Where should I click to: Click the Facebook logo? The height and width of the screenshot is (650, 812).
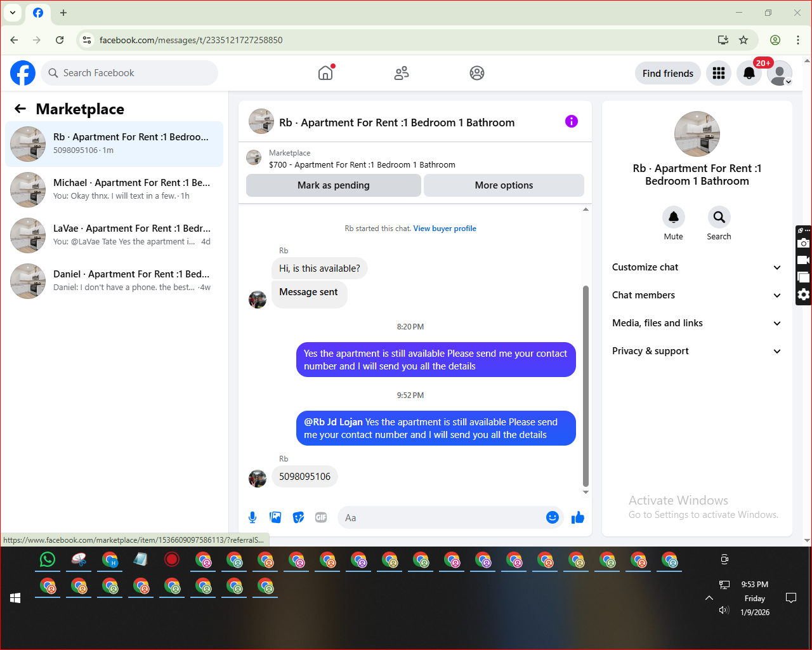click(x=23, y=73)
